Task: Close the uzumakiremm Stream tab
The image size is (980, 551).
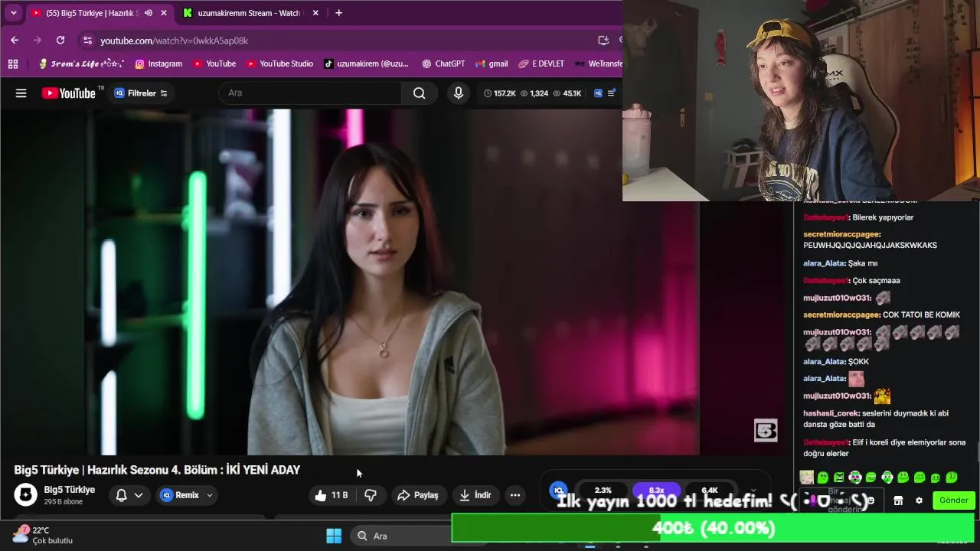Action: click(x=315, y=13)
